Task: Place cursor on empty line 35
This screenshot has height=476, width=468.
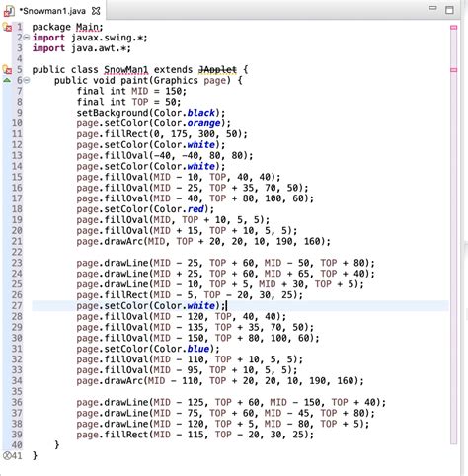Action: pyautogui.click(x=240, y=391)
